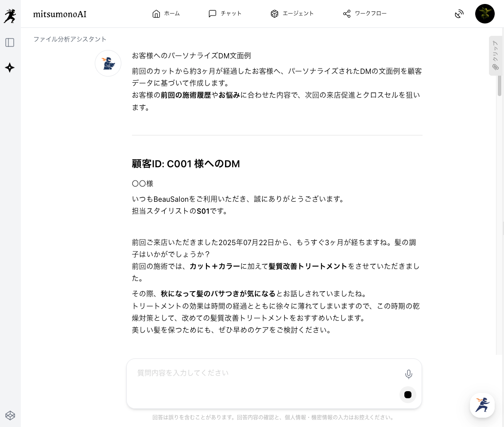Toggle the left sidebar panel icon
The height and width of the screenshot is (427, 504).
pos(10,42)
